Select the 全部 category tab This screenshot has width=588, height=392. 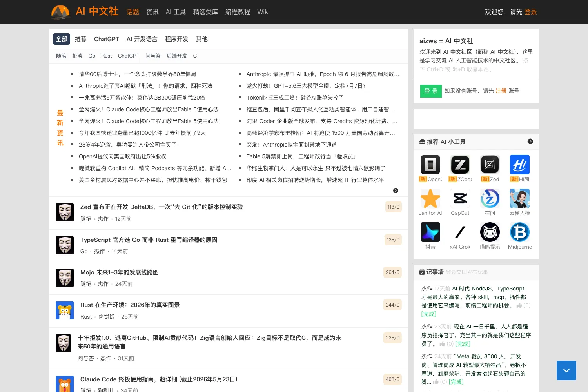click(62, 39)
